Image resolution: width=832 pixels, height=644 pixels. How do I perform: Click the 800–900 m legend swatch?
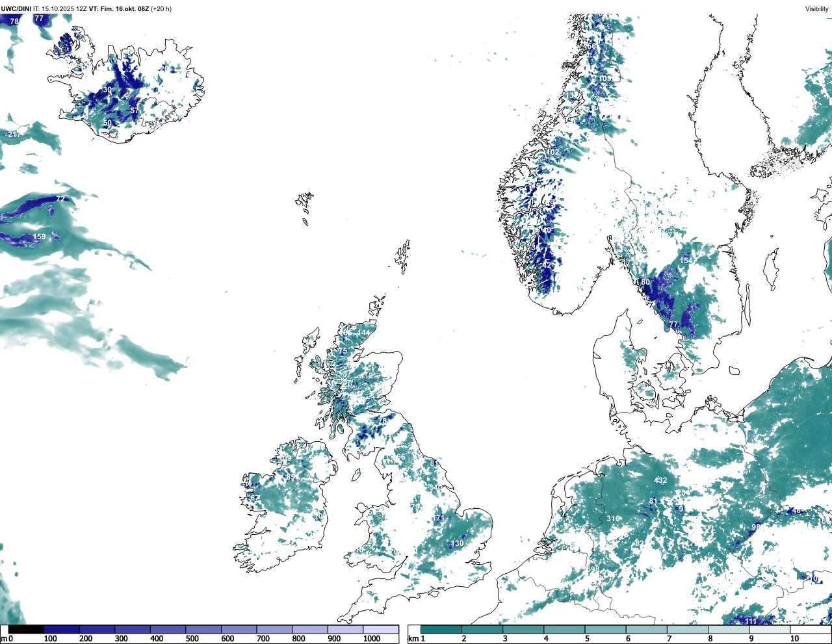pos(310,629)
